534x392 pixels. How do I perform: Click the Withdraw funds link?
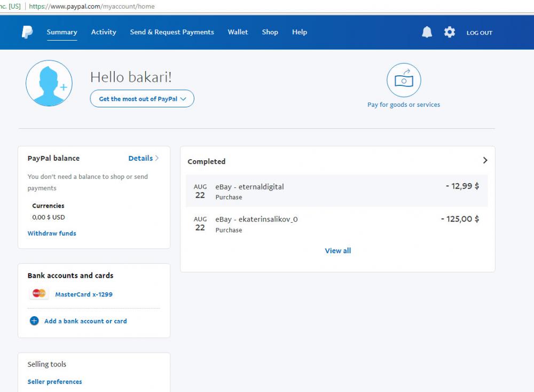[x=52, y=233]
